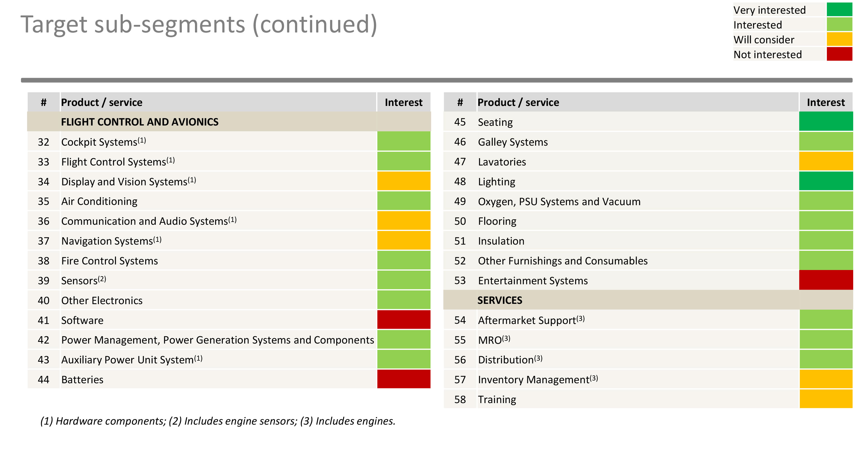This screenshot has height=452, width=868.
Task: Select the 'SERVICES' section header
Action: [x=499, y=300]
